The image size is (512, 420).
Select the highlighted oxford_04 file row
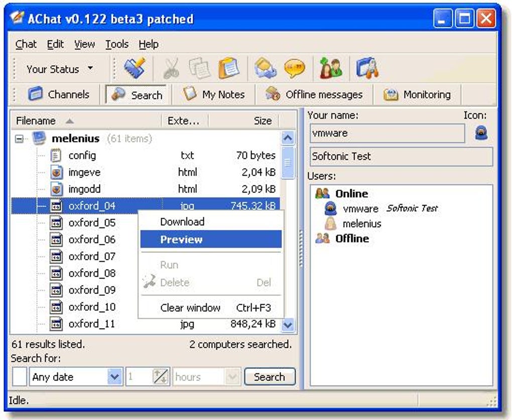pos(146,205)
